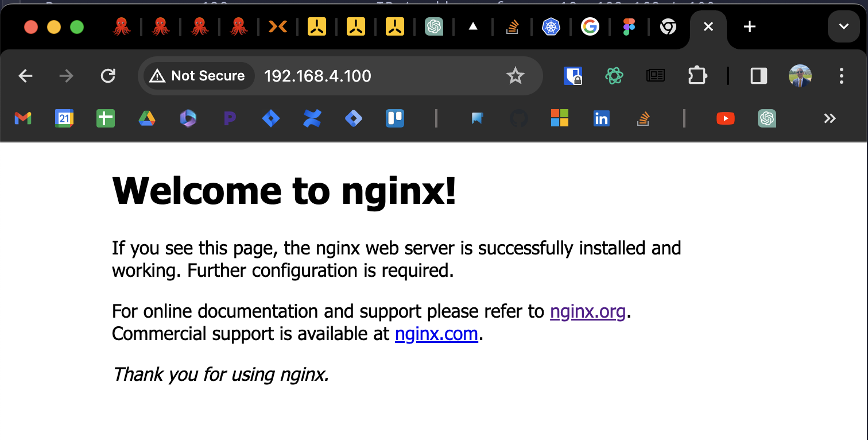Open the purple P bookmark
This screenshot has height=440, width=868.
click(230, 118)
